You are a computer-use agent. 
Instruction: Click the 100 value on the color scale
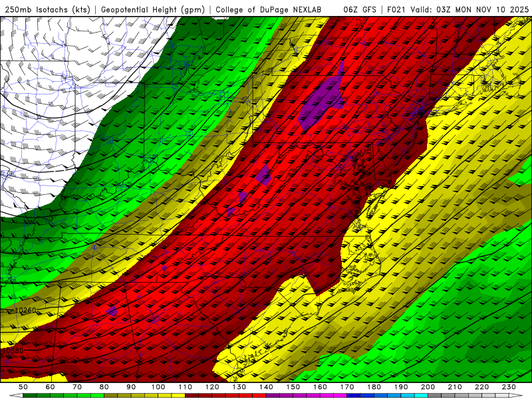pyautogui.click(x=158, y=387)
